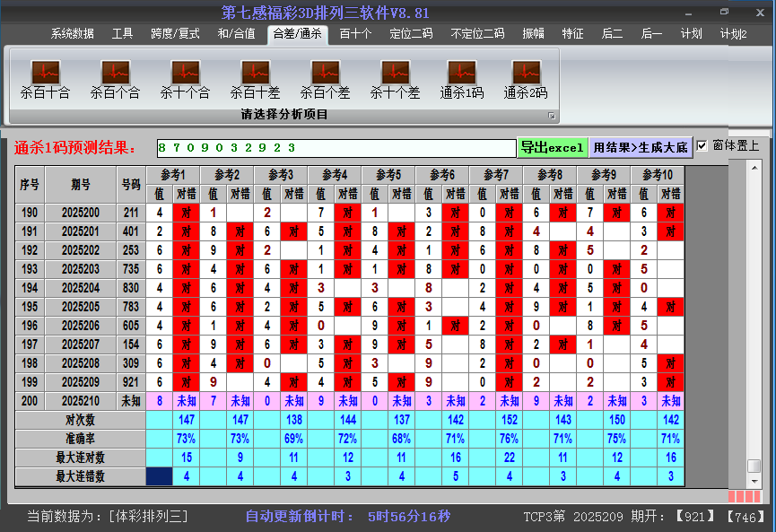Switch to the 定位二码 tab

tap(411, 34)
